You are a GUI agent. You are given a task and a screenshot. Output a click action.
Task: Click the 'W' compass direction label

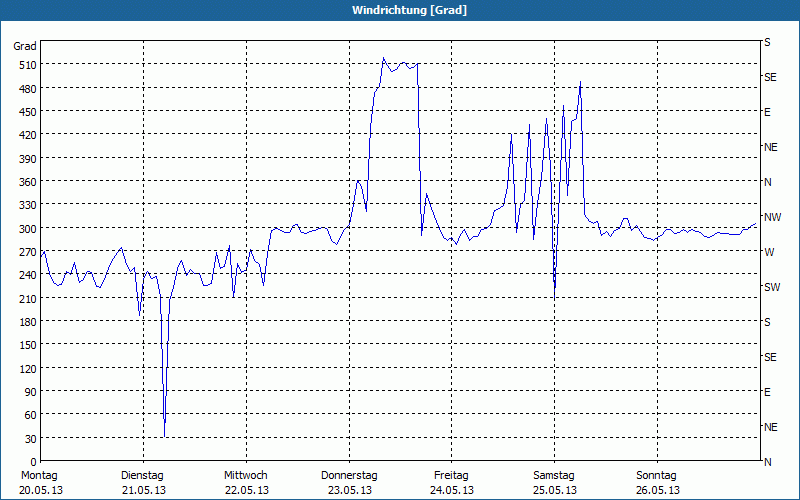[769, 252]
